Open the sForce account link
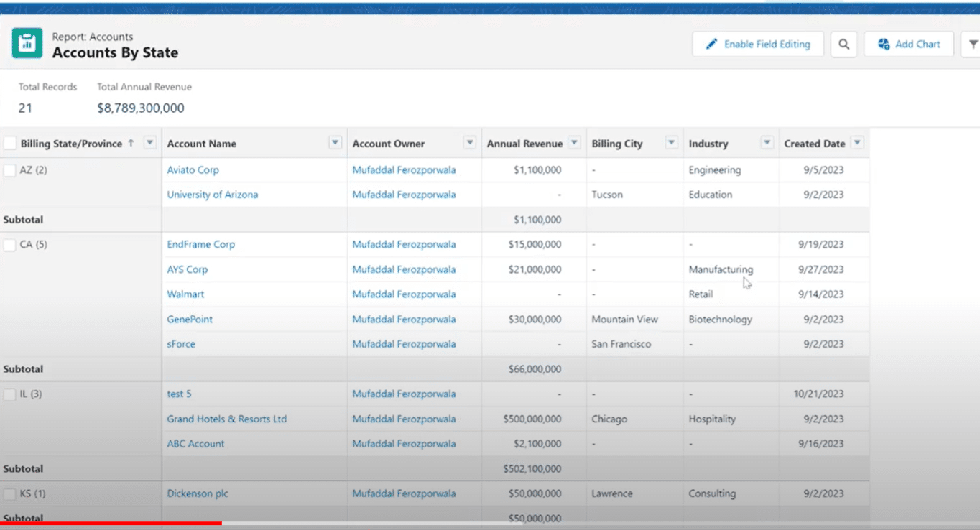 tap(181, 344)
